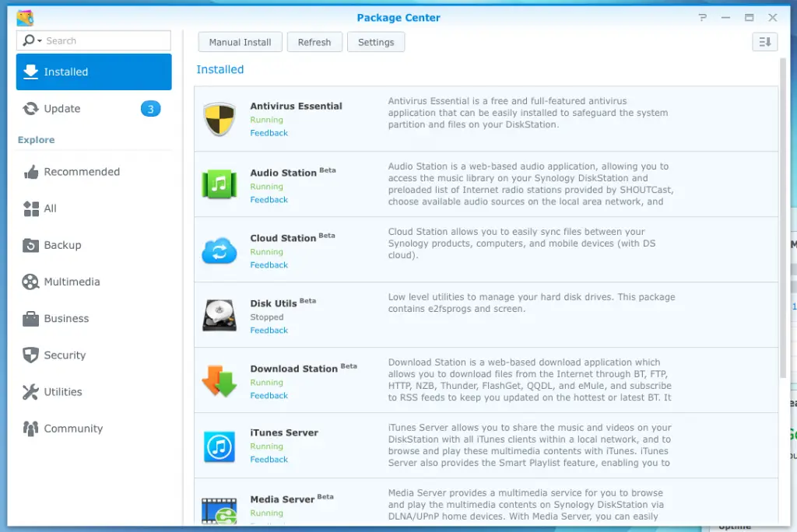The width and height of the screenshot is (797, 532).
Task: Click the Audio Station green music icon
Action: click(x=219, y=184)
